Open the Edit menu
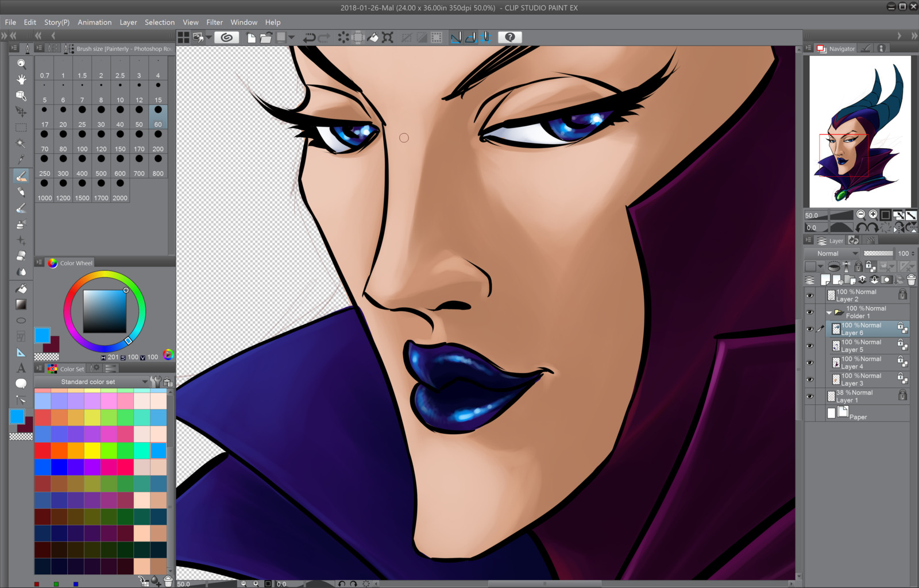 point(30,22)
